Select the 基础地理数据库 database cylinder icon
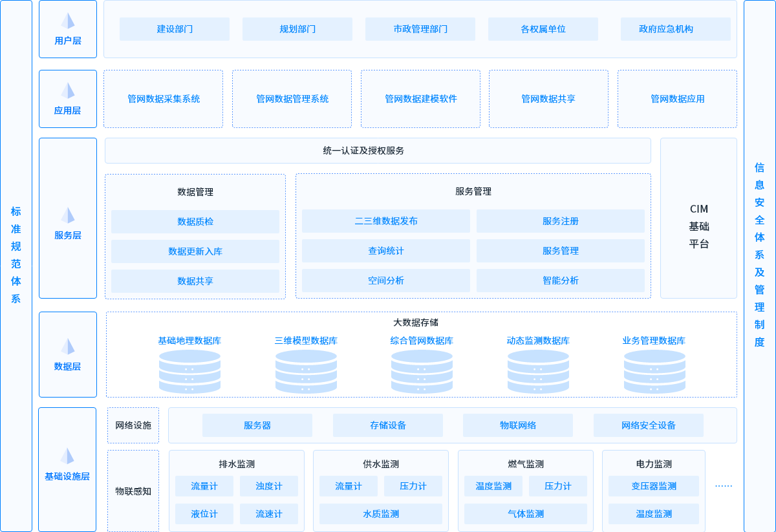The image size is (776, 532). coord(189,372)
